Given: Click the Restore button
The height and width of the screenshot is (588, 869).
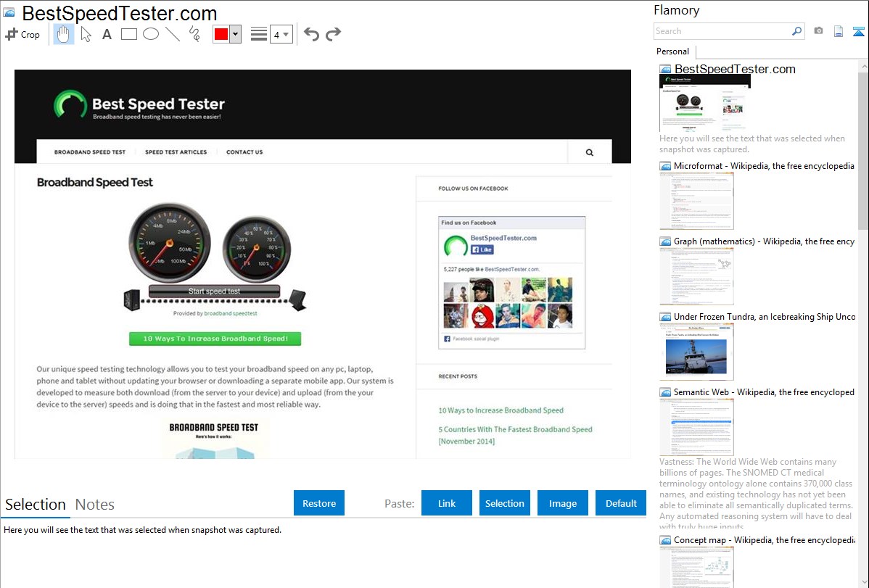Looking at the screenshot, I should [x=319, y=503].
